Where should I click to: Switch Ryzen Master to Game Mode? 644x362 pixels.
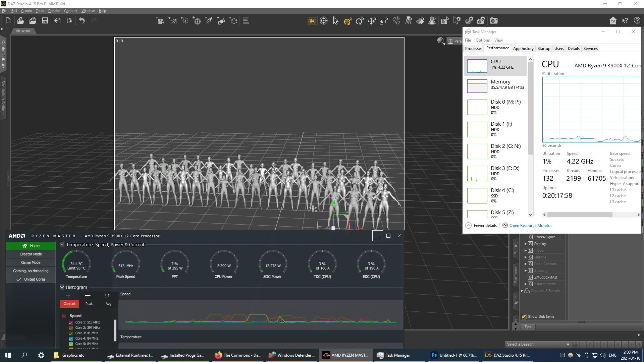[x=31, y=262]
